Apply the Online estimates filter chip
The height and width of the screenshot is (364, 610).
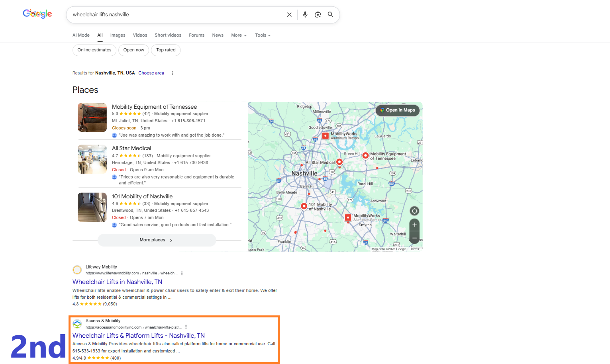94,50
